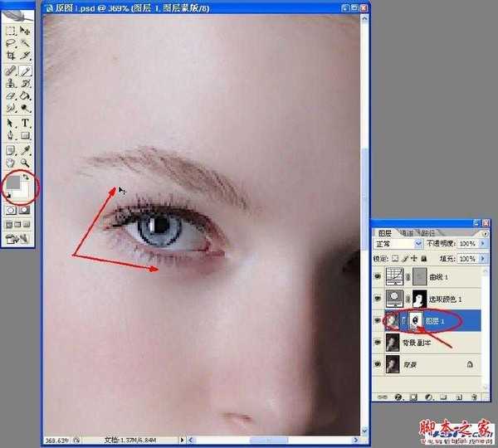Select the Zoom tool

(x=25, y=163)
